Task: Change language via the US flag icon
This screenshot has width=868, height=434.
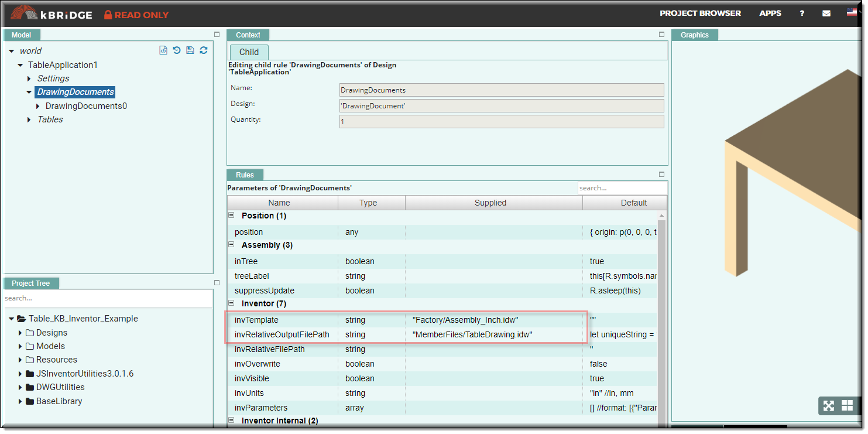Action: tap(852, 13)
